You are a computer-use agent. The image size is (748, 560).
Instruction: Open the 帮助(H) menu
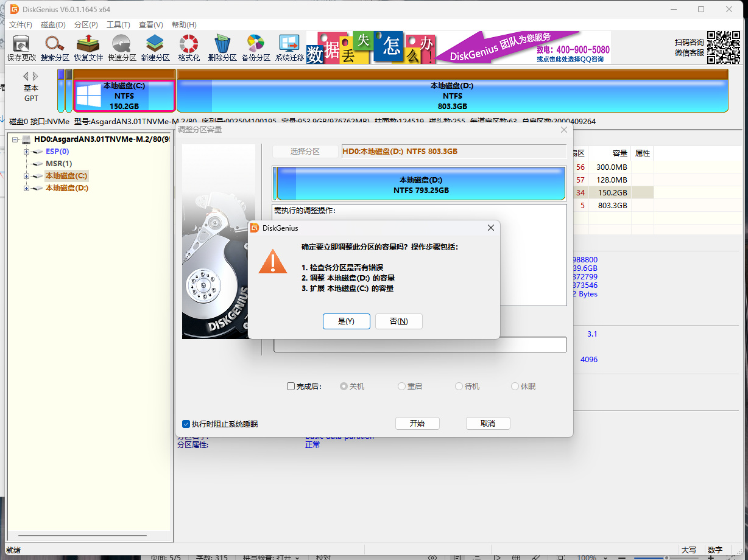click(184, 25)
